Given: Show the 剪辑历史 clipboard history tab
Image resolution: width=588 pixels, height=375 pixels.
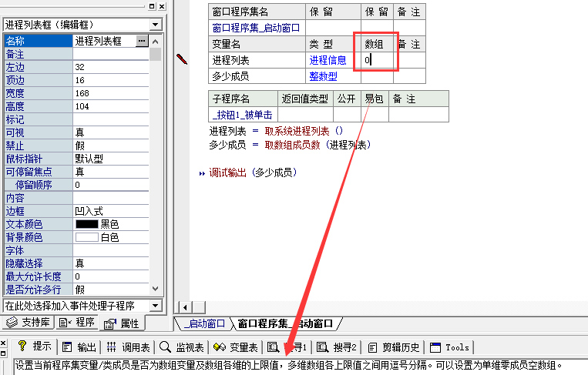Looking at the screenshot, I should coord(394,347).
